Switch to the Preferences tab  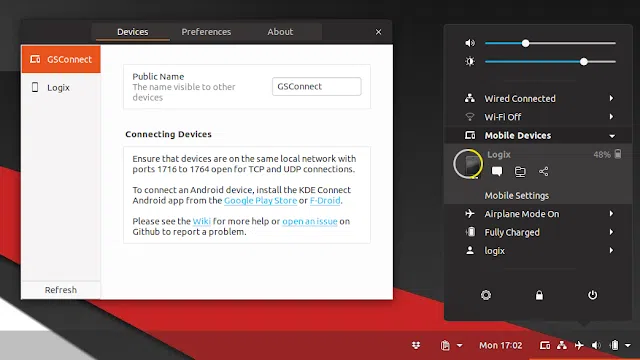pyautogui.click(x=206, y=32)
